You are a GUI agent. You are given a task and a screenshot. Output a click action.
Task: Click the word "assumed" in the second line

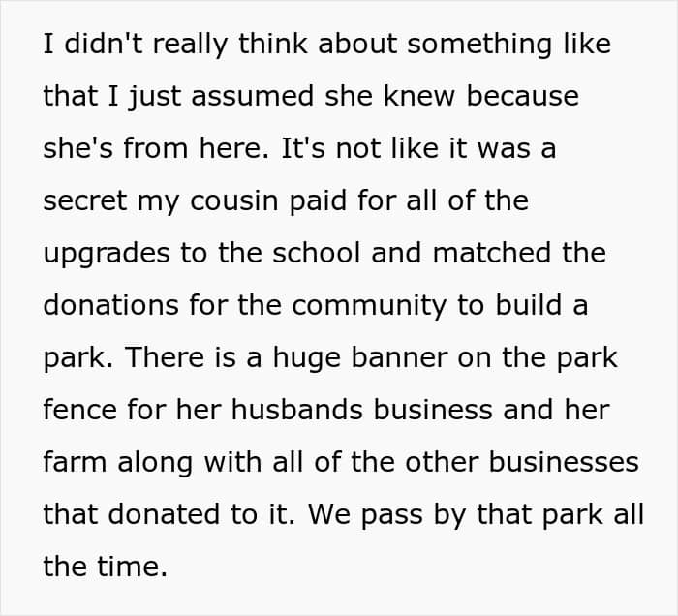tap(253, 96)
